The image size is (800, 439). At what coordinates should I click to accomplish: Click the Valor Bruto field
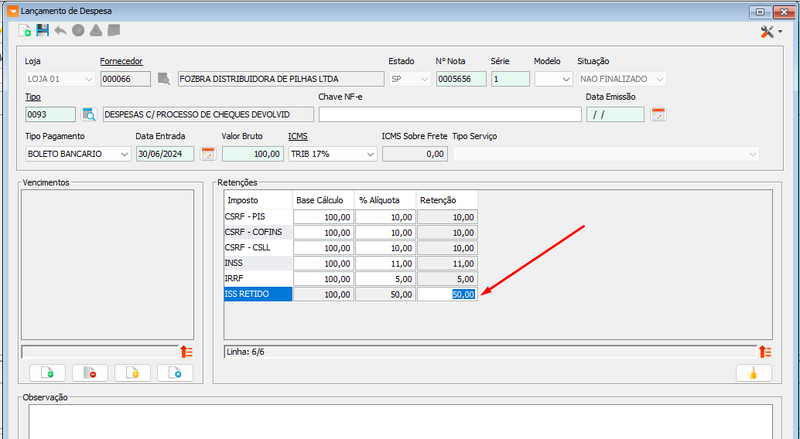(253, 154)
